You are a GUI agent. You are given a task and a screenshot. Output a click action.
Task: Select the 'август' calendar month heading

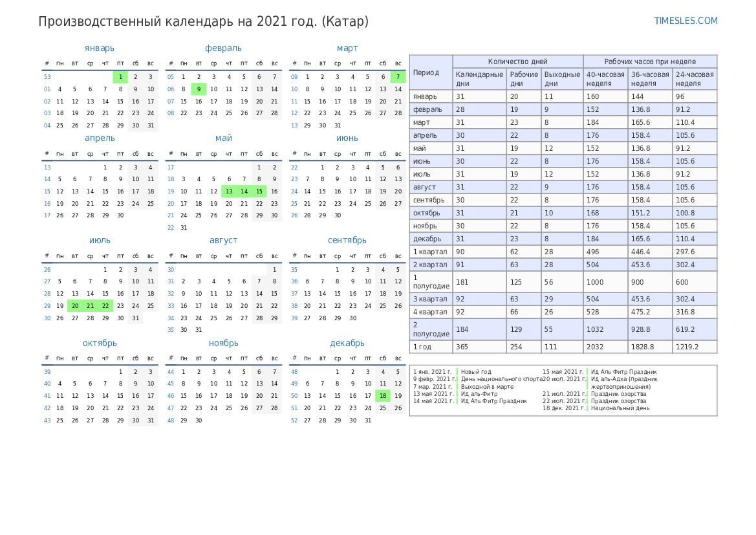click(x=224, y=240)
